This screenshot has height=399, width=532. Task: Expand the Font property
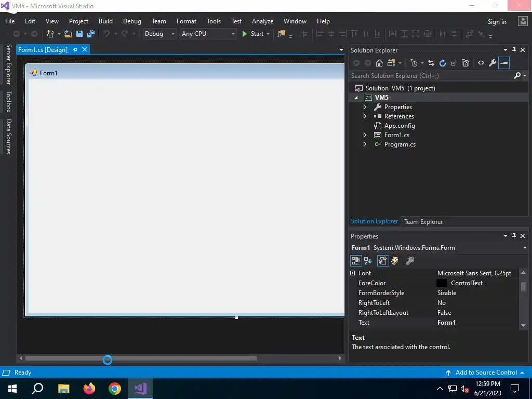pyautogui.click(x=353, y=273)
